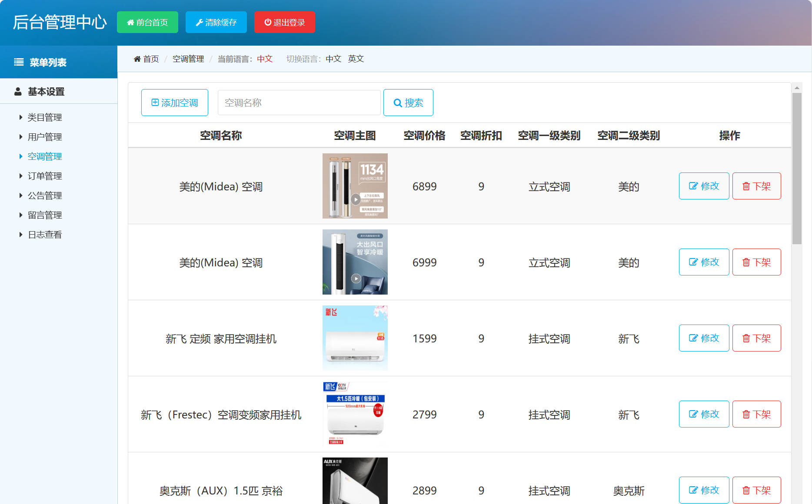This screenshot has width=812, height=504.
Task: Select 类目管理 in the sidebar menu
Action: pyautogui.click(x=45, y=117)
